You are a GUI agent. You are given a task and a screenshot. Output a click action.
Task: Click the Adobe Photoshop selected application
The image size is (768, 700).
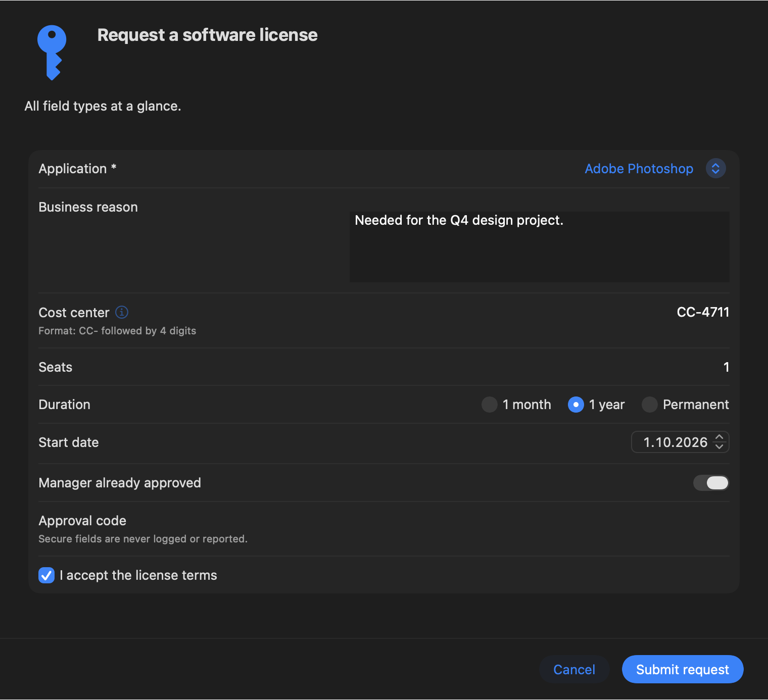(x=639, y=169)
